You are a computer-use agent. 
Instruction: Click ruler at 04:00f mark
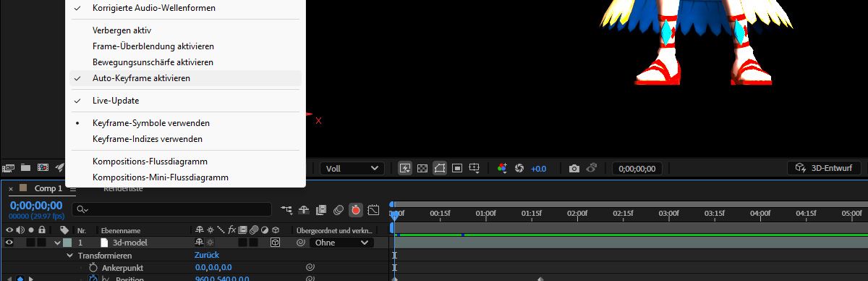pos(760,214)
